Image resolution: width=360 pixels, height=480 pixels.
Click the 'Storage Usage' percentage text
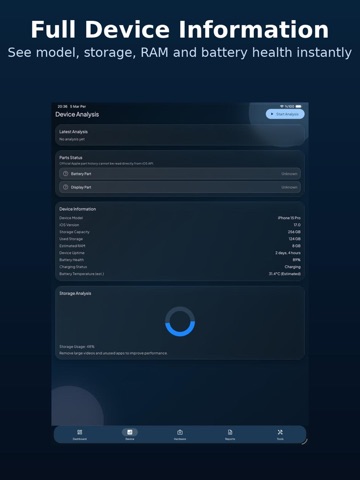click(77, 347)
